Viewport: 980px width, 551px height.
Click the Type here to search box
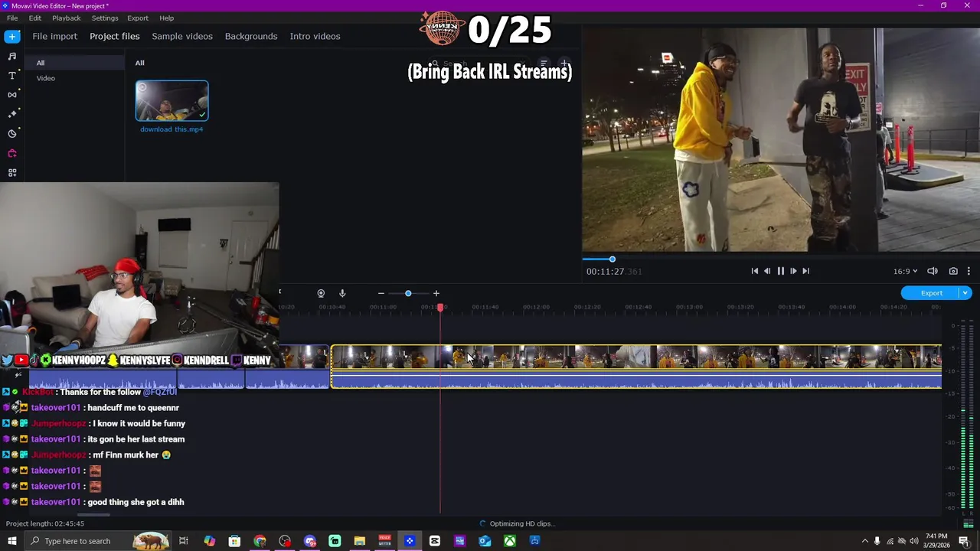pyautogui.click(x=98, y=541)
